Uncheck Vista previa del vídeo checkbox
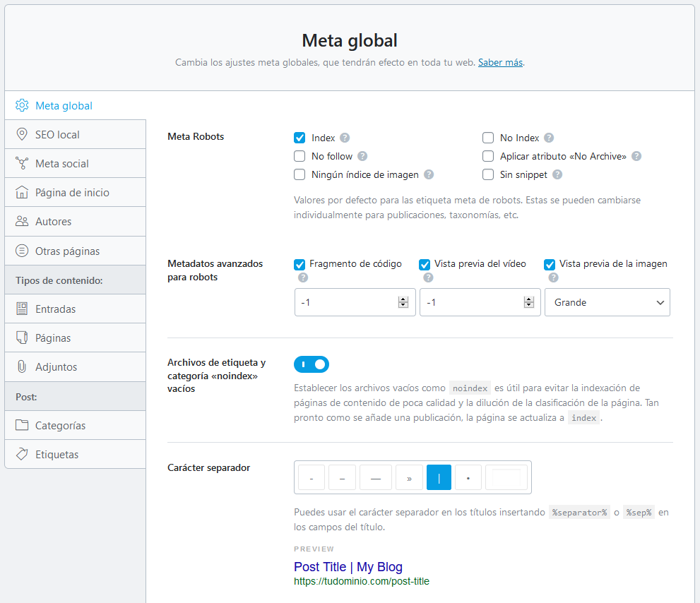 (x=425, y=265)
